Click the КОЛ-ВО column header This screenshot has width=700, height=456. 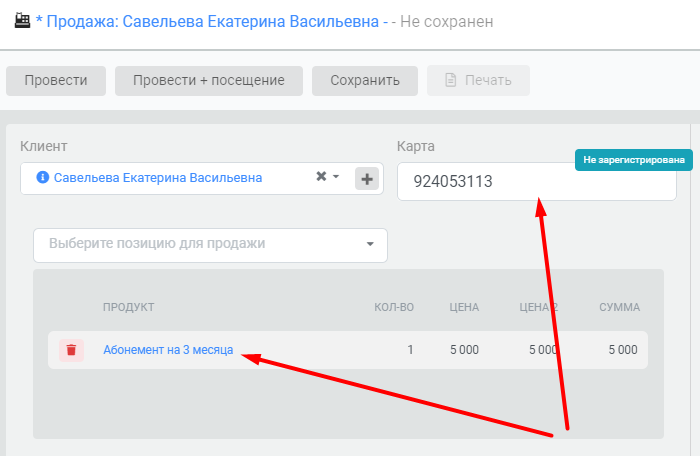394,307
